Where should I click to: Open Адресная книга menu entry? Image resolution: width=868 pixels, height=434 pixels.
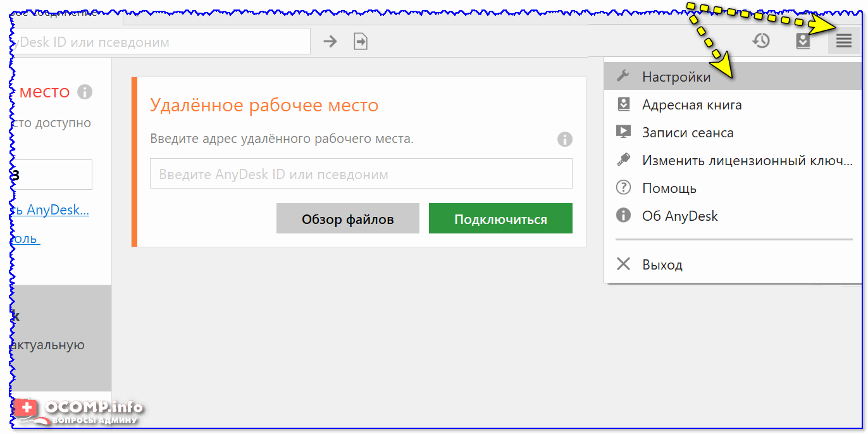coord(691,104)
